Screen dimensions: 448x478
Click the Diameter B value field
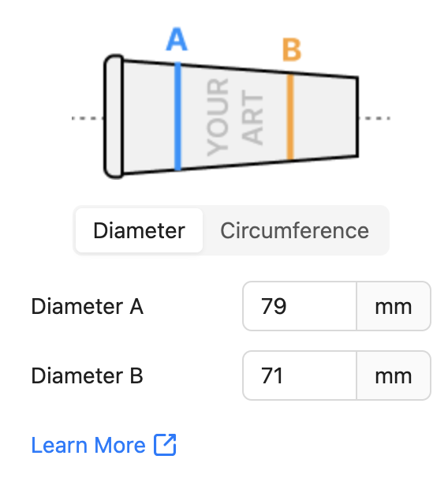(x=300, y=375)
